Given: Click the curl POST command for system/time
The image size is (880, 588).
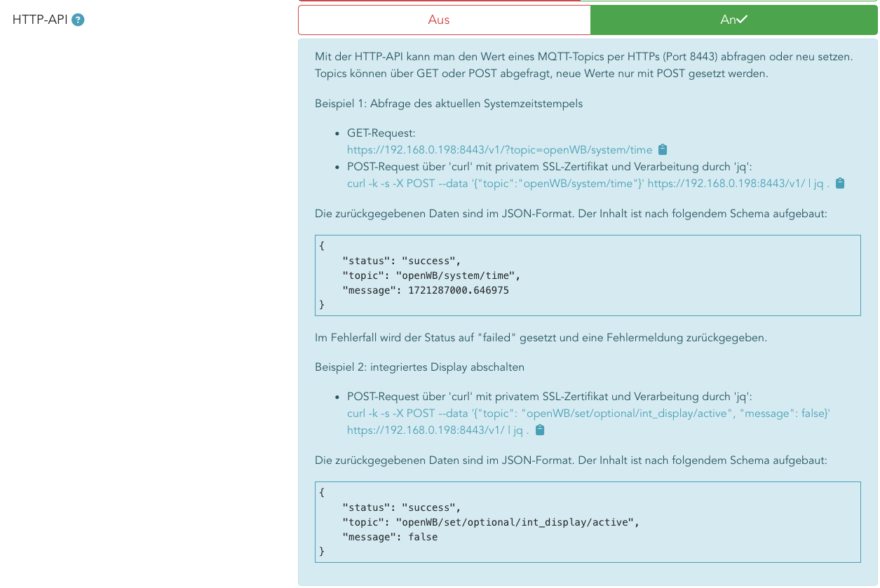Looking at the screenshot, I should [x=588, y=183].
